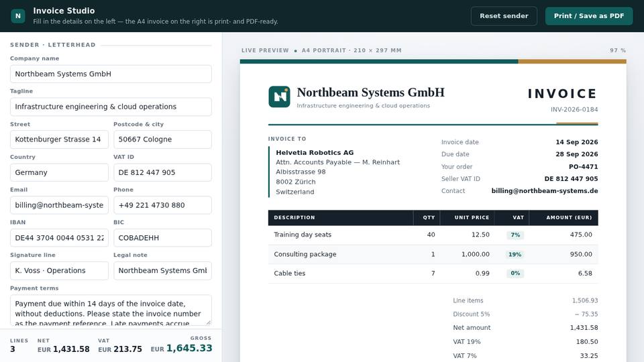Click the Payment terms resize handle
This screenshot has height=362, width=644.
[x=208, y=322]
